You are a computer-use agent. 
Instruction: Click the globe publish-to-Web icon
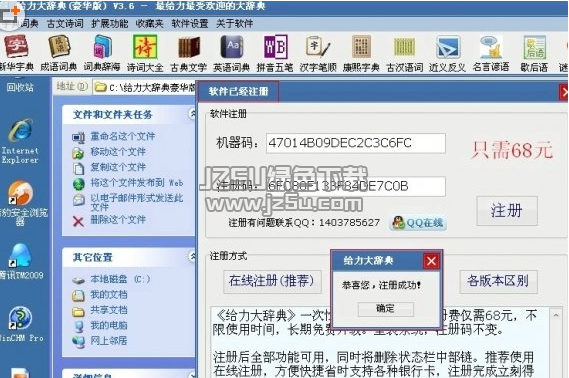coord(78,184)
